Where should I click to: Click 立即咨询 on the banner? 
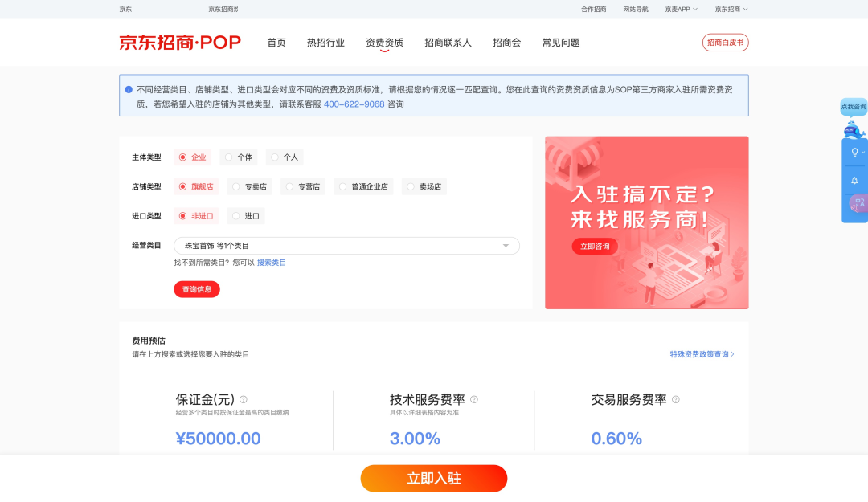pyautogui.click(x=595, y=247)
